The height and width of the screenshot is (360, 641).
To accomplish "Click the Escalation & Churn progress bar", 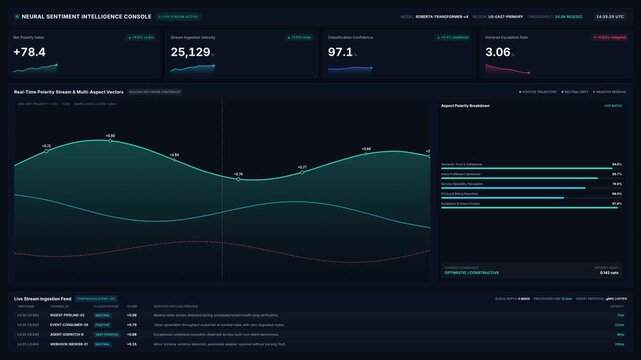I will [x=531, y=207].
